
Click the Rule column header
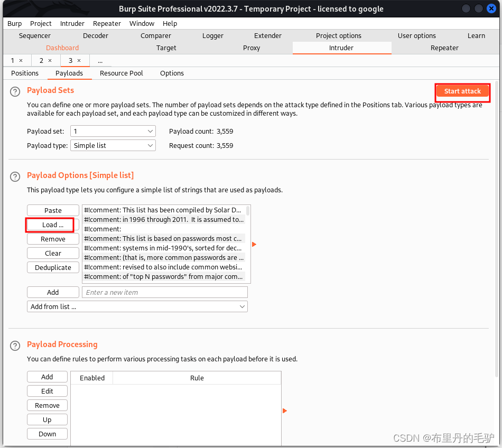click(x=197, y=378)
